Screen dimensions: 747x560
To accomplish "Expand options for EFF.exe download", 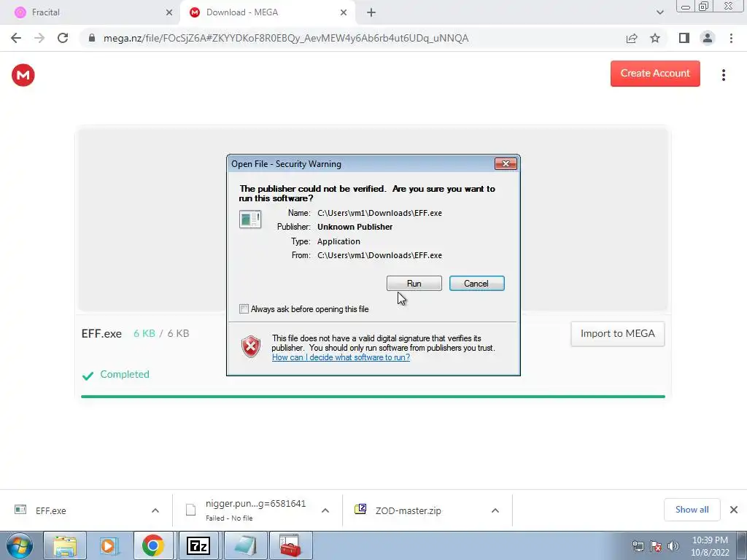I will (x=155, y=510).
